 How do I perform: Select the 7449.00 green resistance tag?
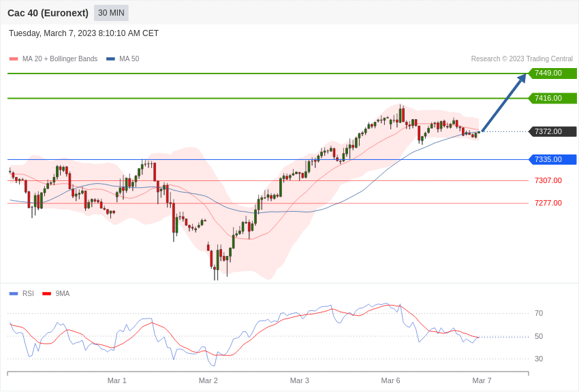click(x=552, y=73)
